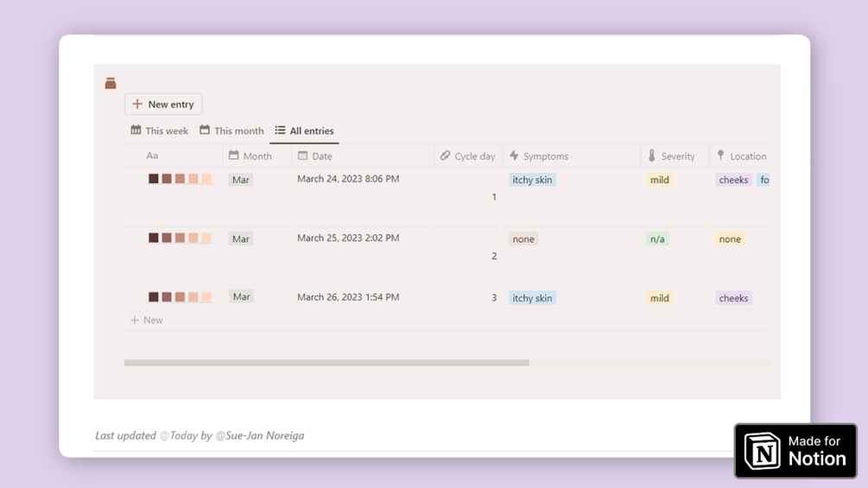Image resolution: width=868 pixels, height=488 pixels.
Task: Click cycle day value 1
Action: [x=494, y=197]
